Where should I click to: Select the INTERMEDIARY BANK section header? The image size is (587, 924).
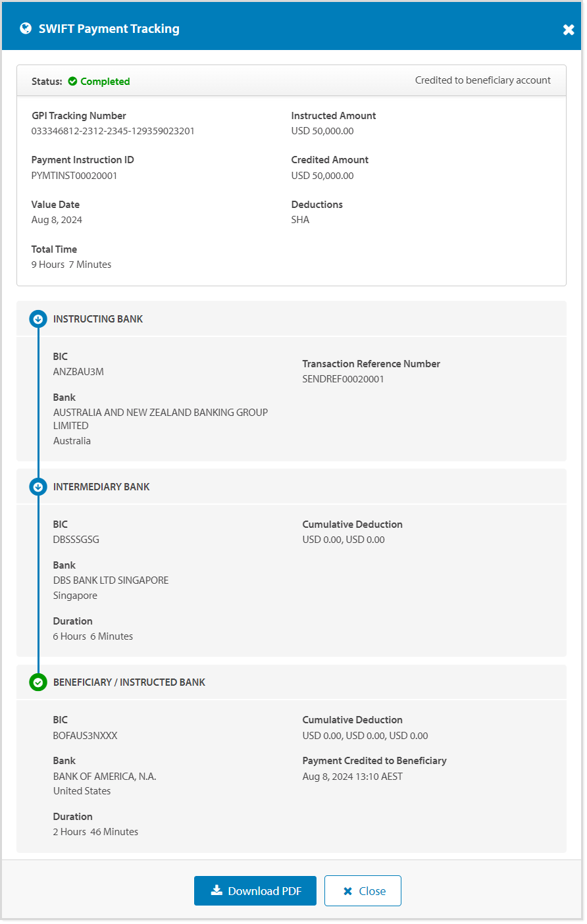[101, 487]
